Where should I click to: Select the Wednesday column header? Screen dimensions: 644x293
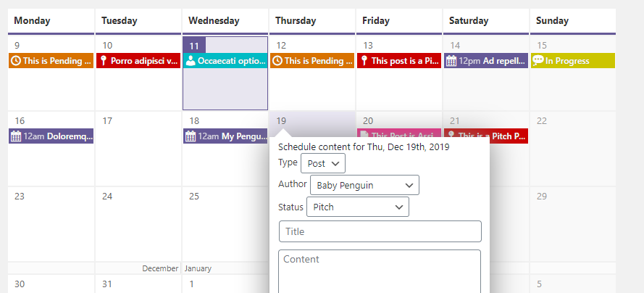pyautogui.click(x=225, y=20)
